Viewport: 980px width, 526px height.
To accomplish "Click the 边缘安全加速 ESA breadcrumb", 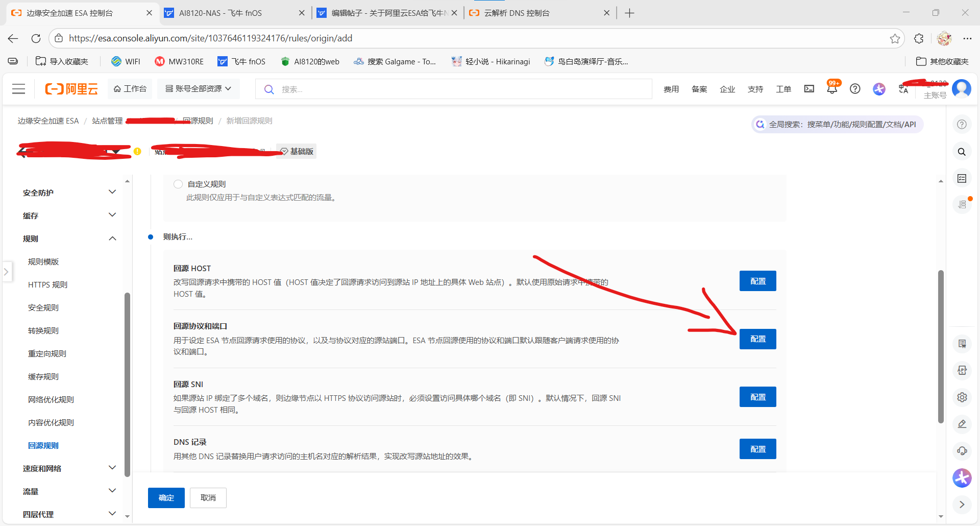I will [x=48, y=121].
